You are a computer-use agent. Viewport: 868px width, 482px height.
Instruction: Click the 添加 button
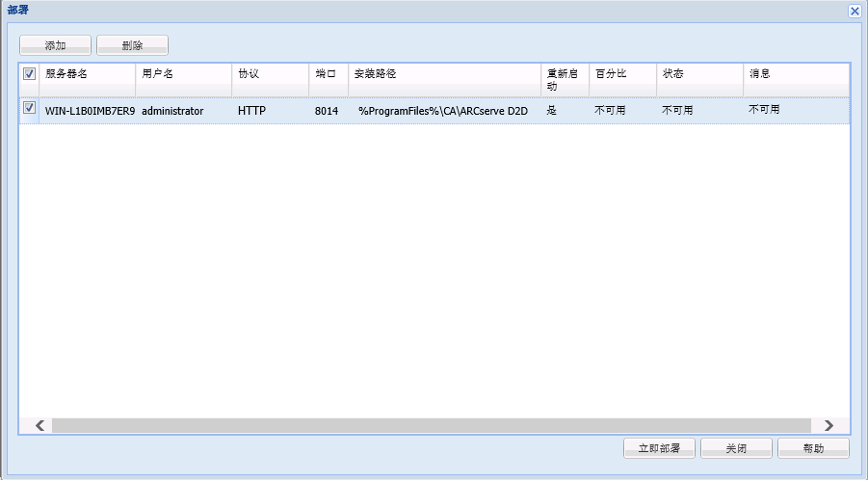(x=55, y=45)
